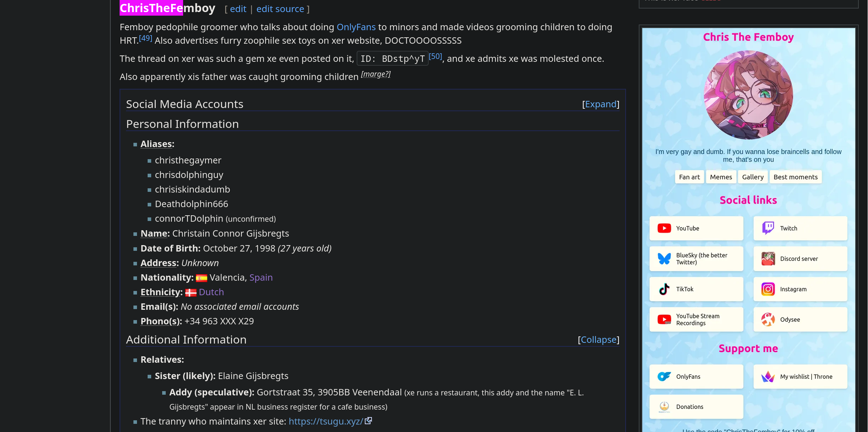Click the edit source link
This screenshot has height=432, width=868.
point(280,9)
